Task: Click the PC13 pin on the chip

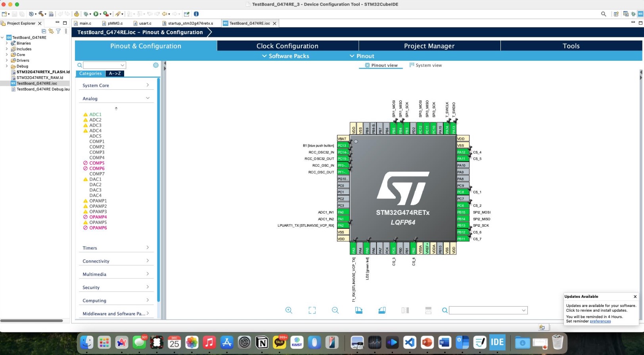Action: point(343,145)
